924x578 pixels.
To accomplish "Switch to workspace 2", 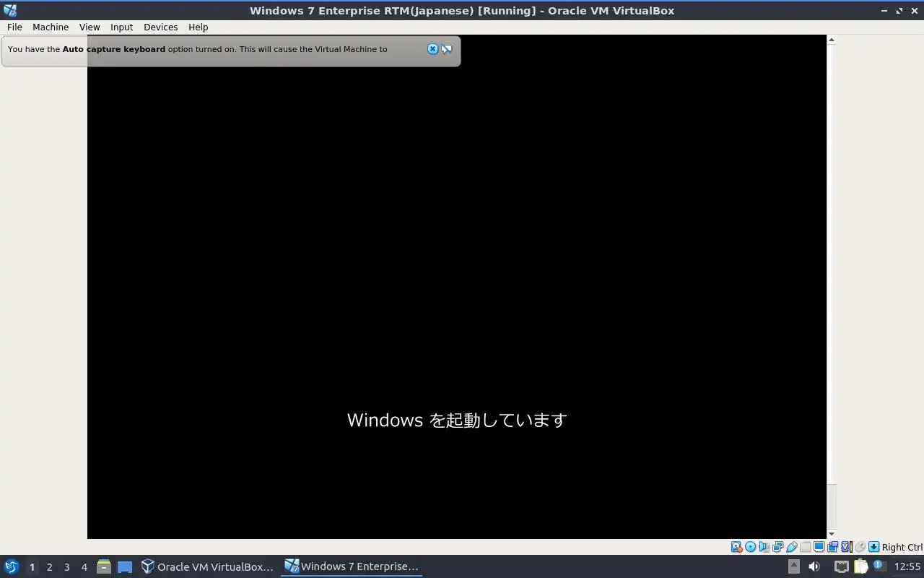I will click(49, 567).
